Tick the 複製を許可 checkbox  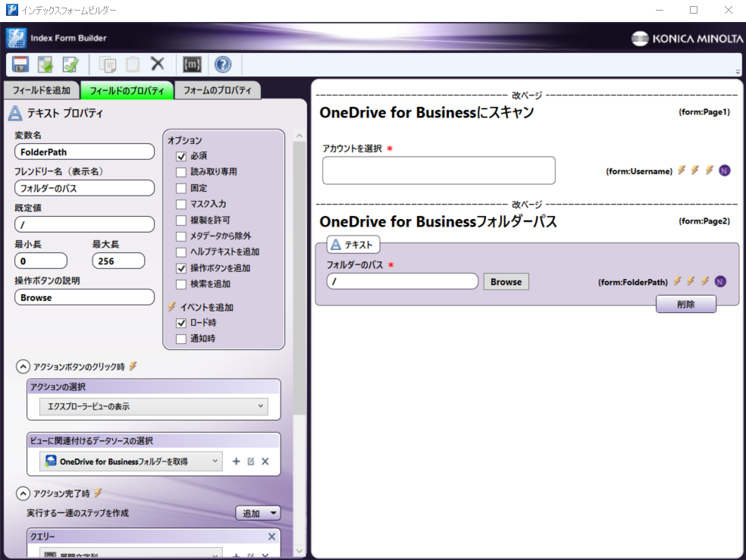point(180,221)
